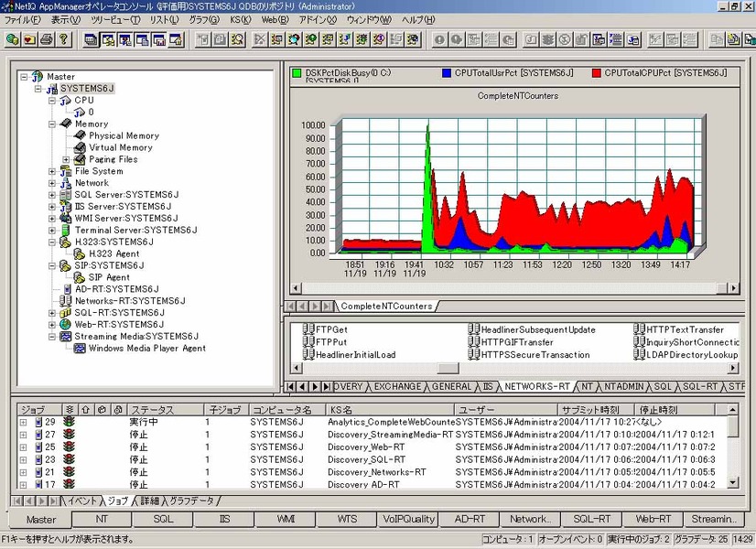Viewport: 756px width, 549px height.
Task: Click the Networks-RT:SYSTEMS6J icon
Action: [65, 301]
